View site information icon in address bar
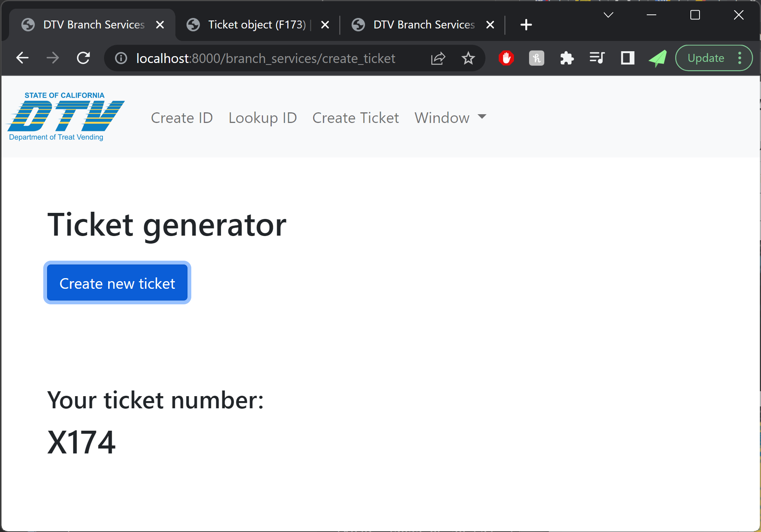761x532 pixels. (121, 58)
